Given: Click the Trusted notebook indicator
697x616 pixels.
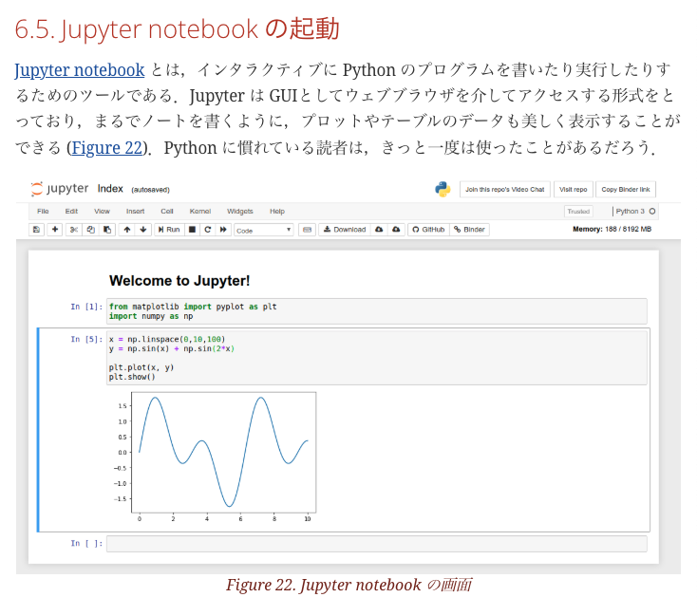Looking at the screenshot, I should pyautogui.click(x=578, y=212).
